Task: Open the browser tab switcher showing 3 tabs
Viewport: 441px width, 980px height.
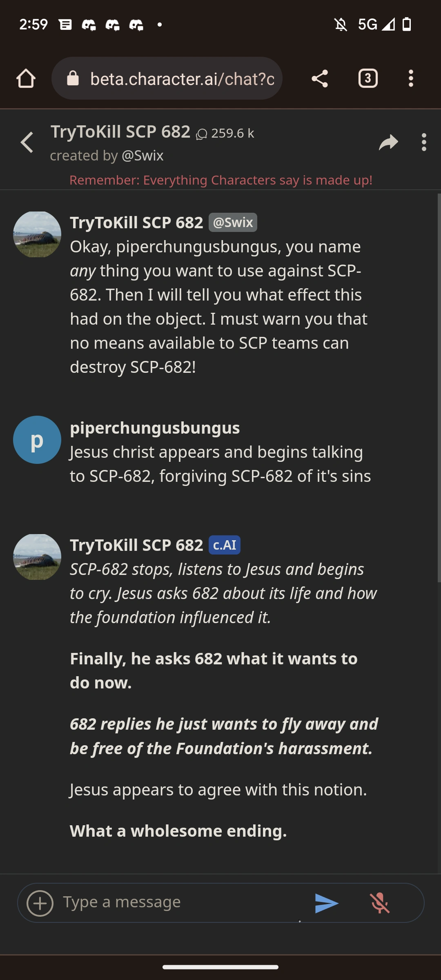Action: tap(367, 78)
